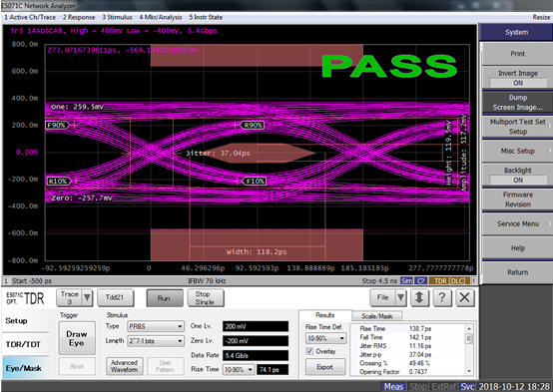553x392 pixels.
Task: Click the Rise Time 74.1 ps field
Action: 273,369
